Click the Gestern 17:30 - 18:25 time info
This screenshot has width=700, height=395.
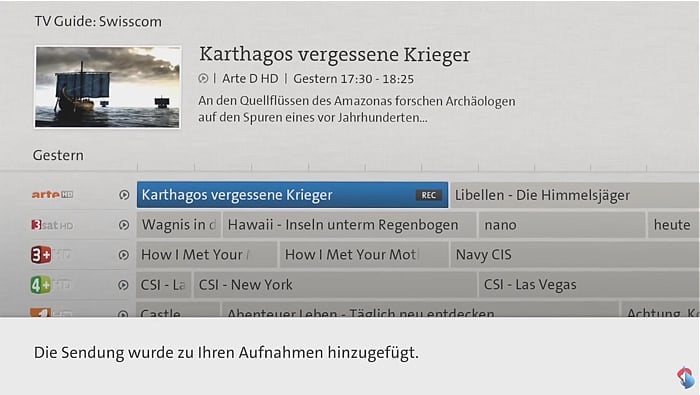[353, 79]
